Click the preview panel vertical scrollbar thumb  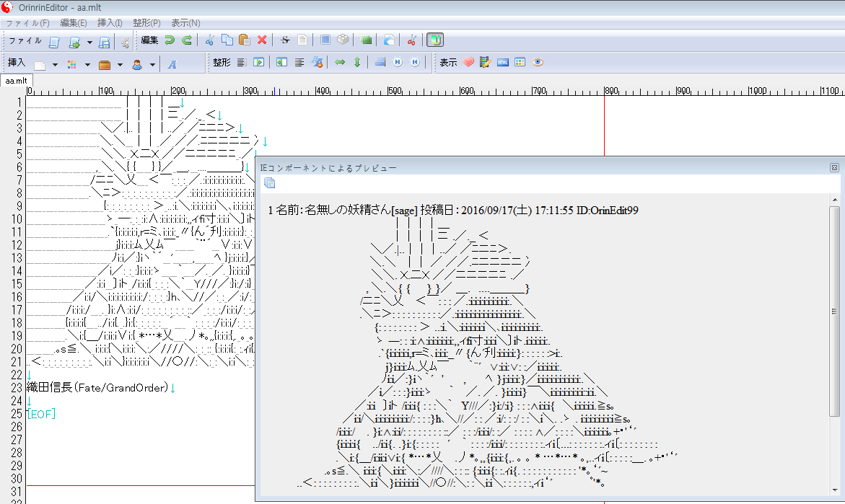click(834, 311)
